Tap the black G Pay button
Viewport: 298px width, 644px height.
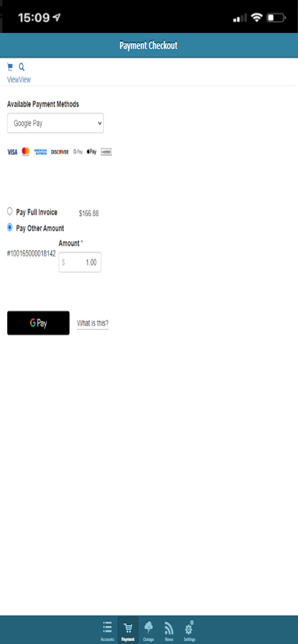tap(38, 323)
